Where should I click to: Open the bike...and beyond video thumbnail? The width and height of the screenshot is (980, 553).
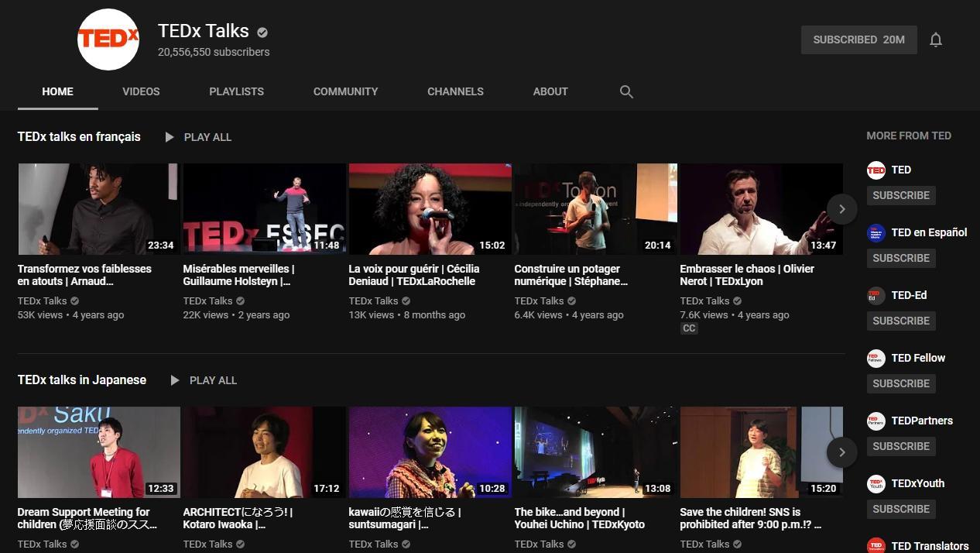596,452
